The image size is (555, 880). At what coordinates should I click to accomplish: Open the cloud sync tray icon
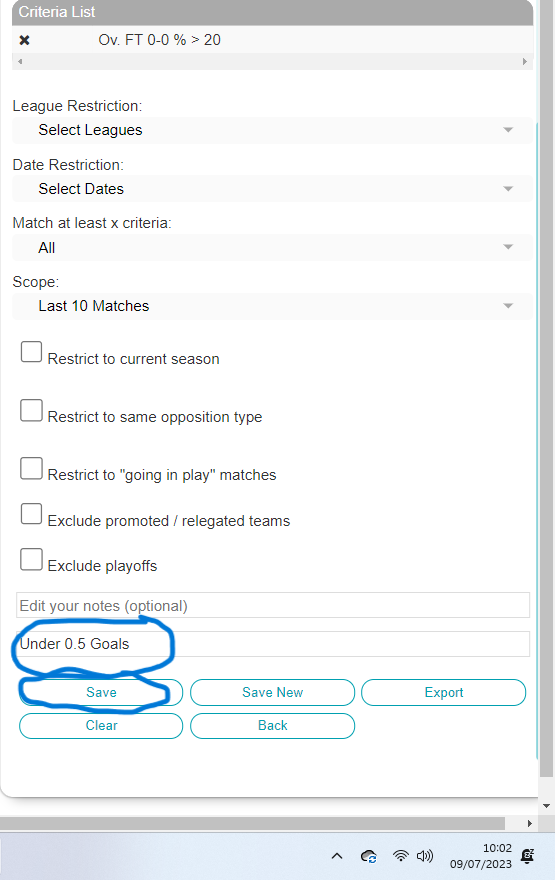pyautogui.click(x=369, y=856)
